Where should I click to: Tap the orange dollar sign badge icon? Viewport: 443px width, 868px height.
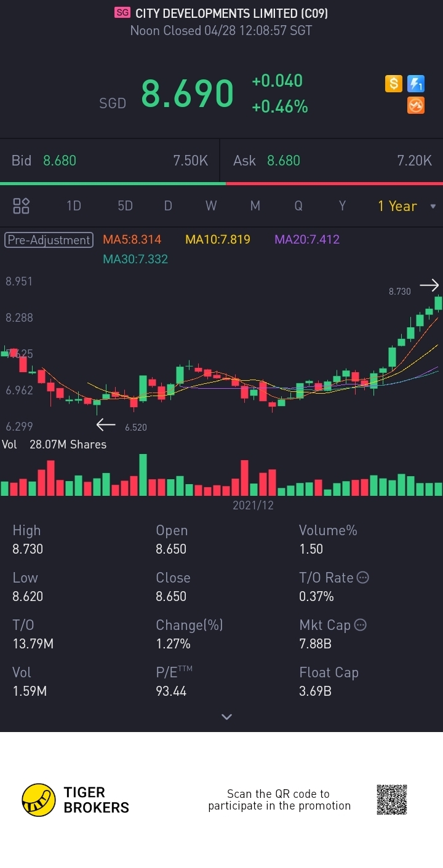(394, 84)
